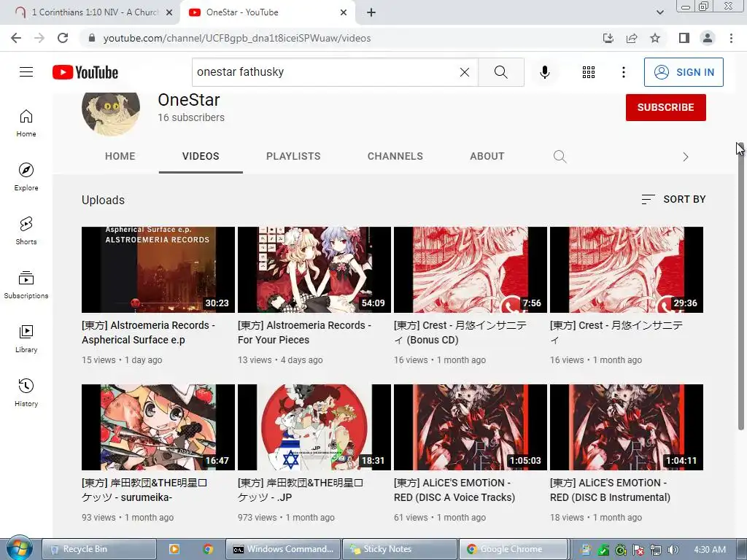The width and height of the screenshot is (747, 560).
Task: Open the Windows Start menu
Action: [19, 548]
